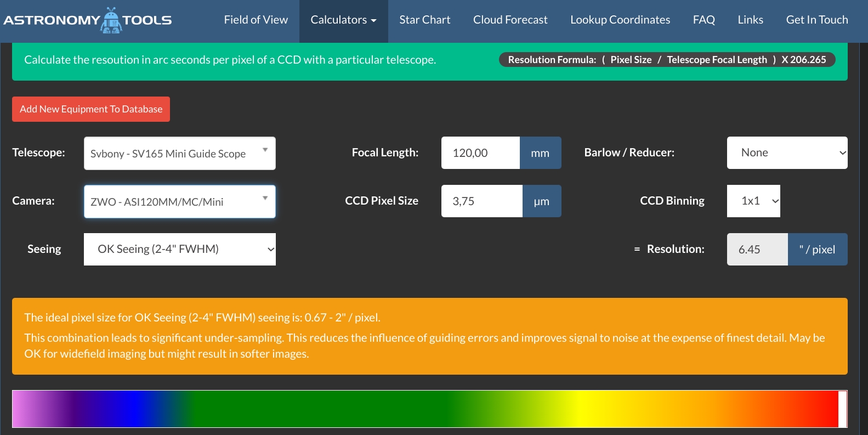Change the CCD Binning 1x1 dropdown
868x435 pixels.
(x=753, y=201)
